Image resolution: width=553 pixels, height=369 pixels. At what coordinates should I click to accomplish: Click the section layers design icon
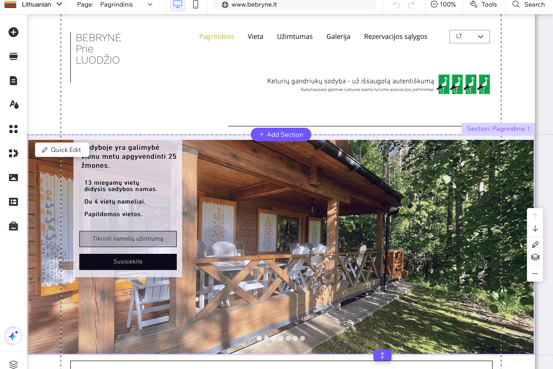coord(535,257)
